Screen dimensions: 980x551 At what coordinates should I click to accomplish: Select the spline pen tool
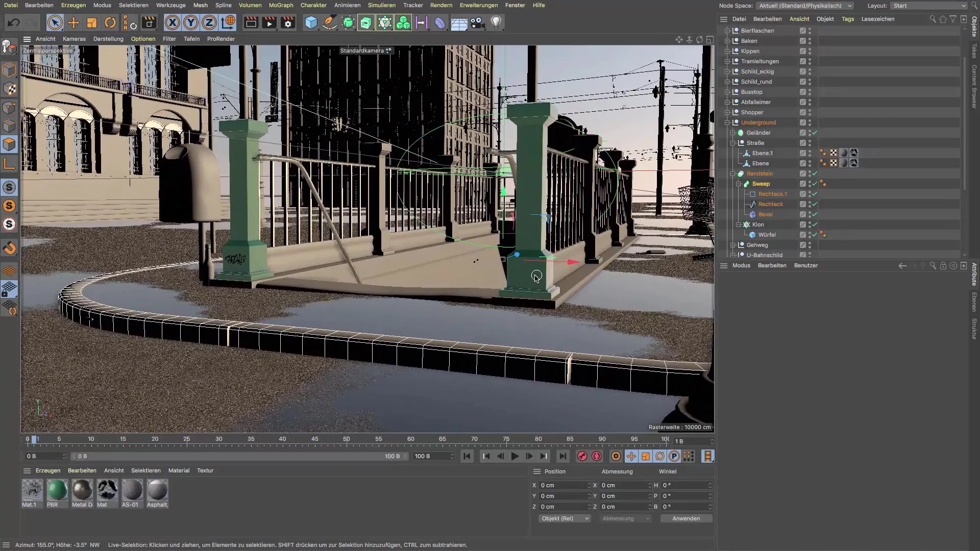click(330, 23)
